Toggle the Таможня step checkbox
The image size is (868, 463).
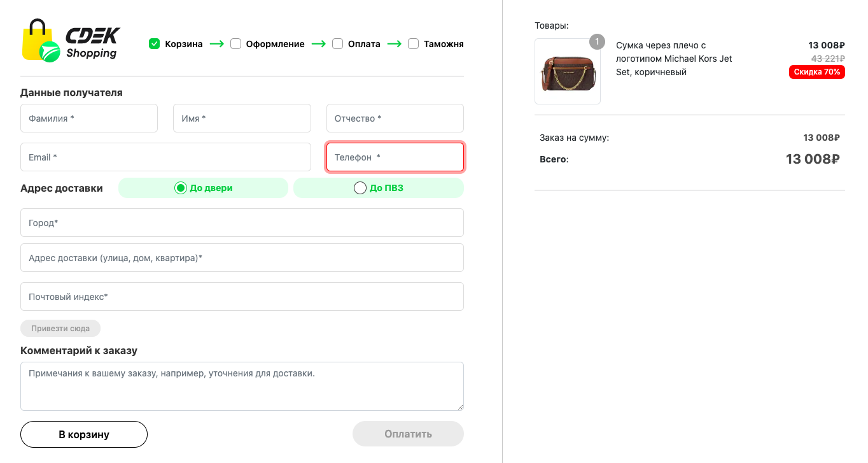click(413, 44)
